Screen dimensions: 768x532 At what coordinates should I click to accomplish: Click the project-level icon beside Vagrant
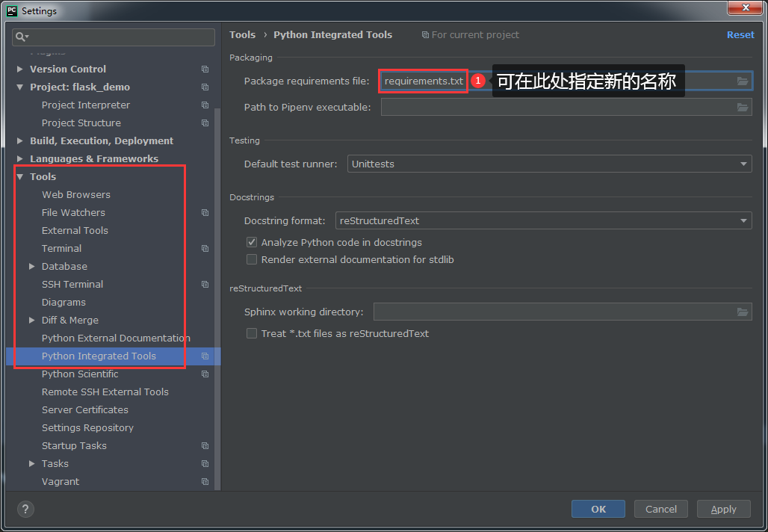click(x=205, y=481)
